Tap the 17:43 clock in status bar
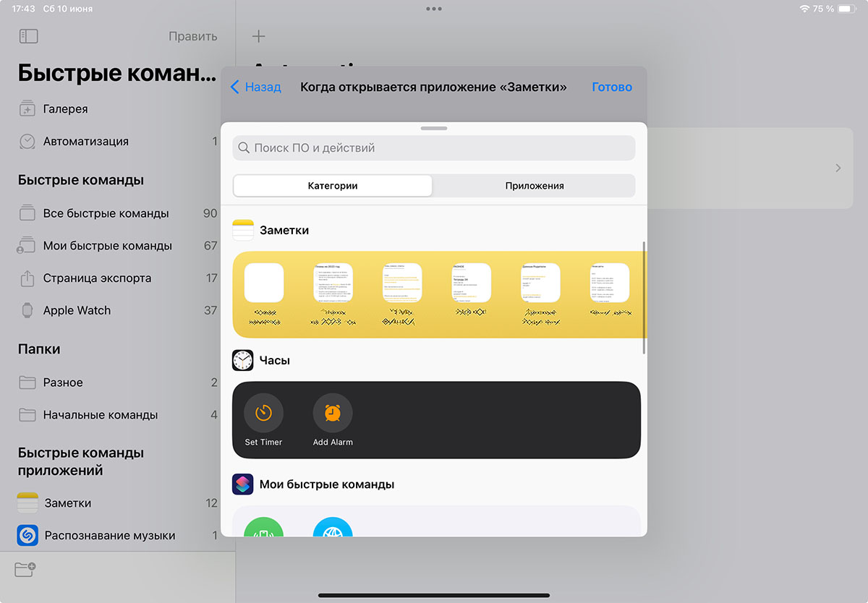The image size is (868, 603). [x=23, y=9]
